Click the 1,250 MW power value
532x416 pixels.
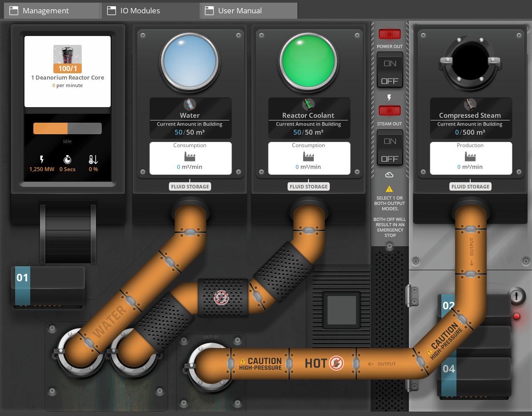coord(42,169)
